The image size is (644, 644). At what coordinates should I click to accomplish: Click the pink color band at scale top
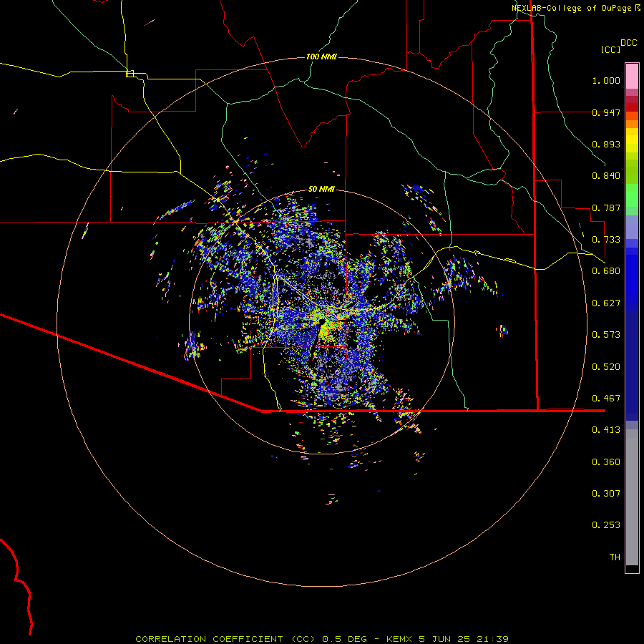pos(632,77)
